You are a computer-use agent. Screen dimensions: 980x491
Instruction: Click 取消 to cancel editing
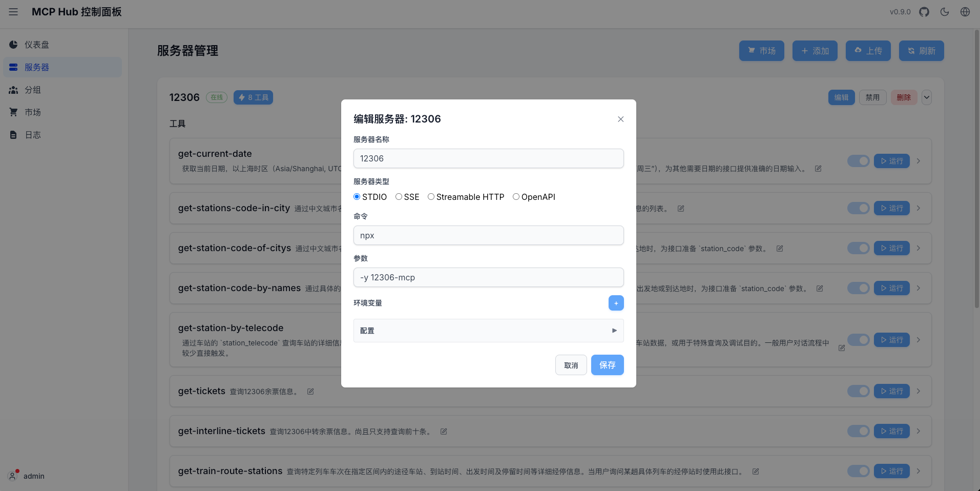[571, 365]
